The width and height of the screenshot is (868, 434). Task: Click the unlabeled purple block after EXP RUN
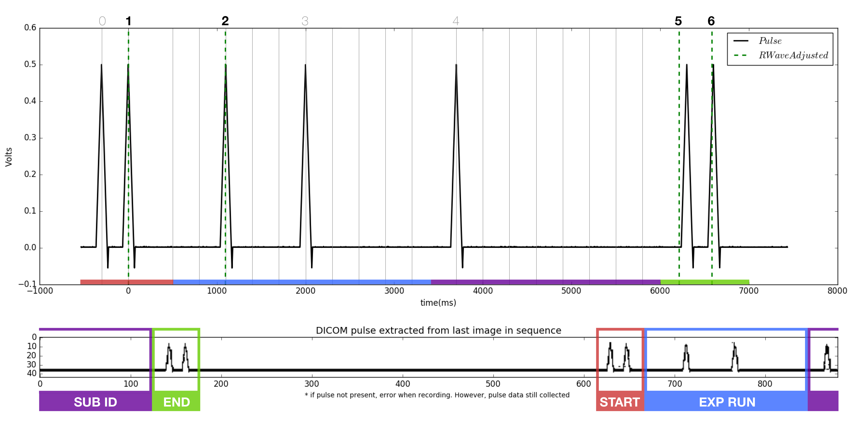pos(823,401)
